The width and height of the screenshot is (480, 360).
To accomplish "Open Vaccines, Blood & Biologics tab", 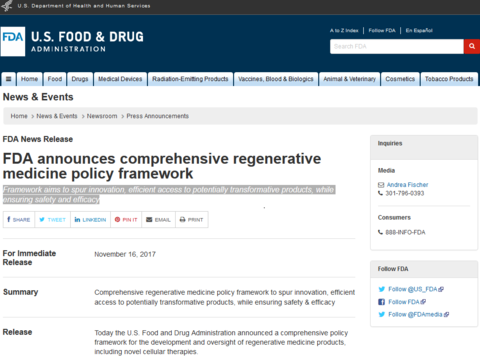I will 276,79.
